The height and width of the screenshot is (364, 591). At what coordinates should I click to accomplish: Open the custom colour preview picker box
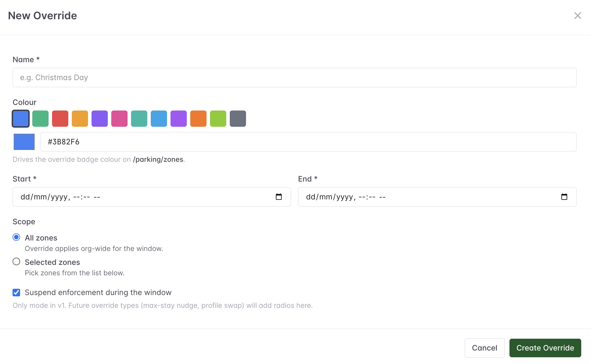click(24, 142)
